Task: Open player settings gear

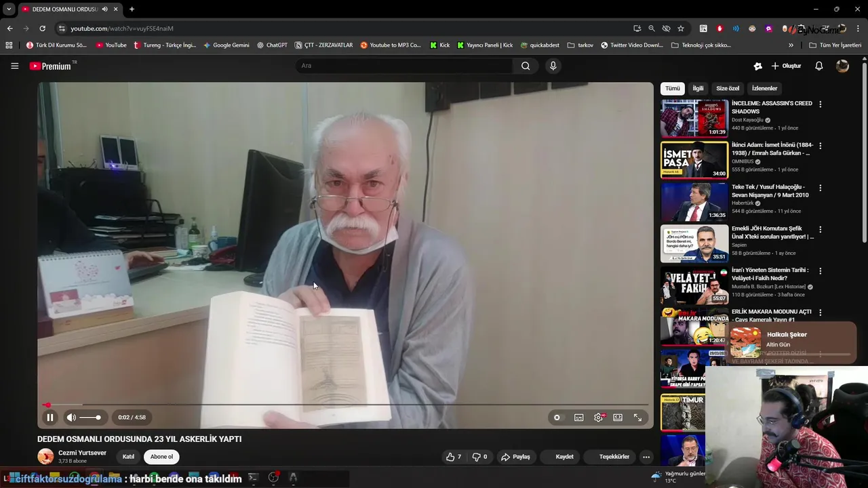Action: (x=598, y=418)
